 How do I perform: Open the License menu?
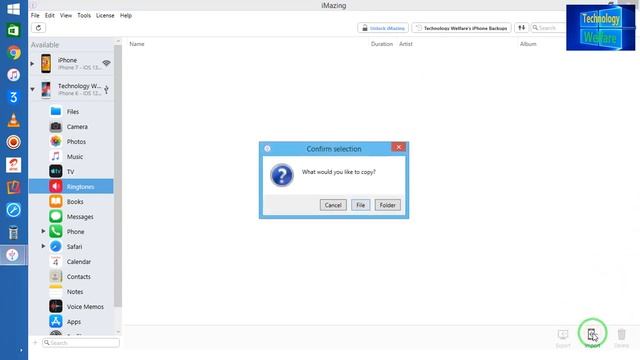[105, 16]
